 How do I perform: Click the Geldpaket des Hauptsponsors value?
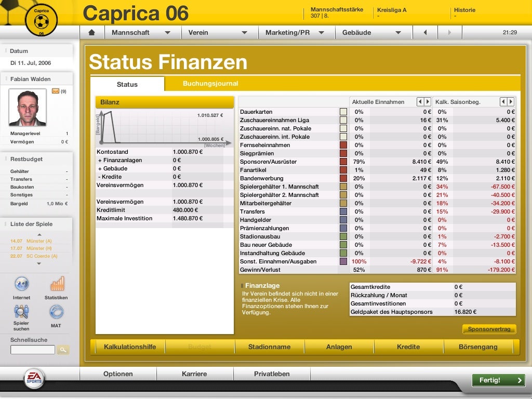point(465,312)
